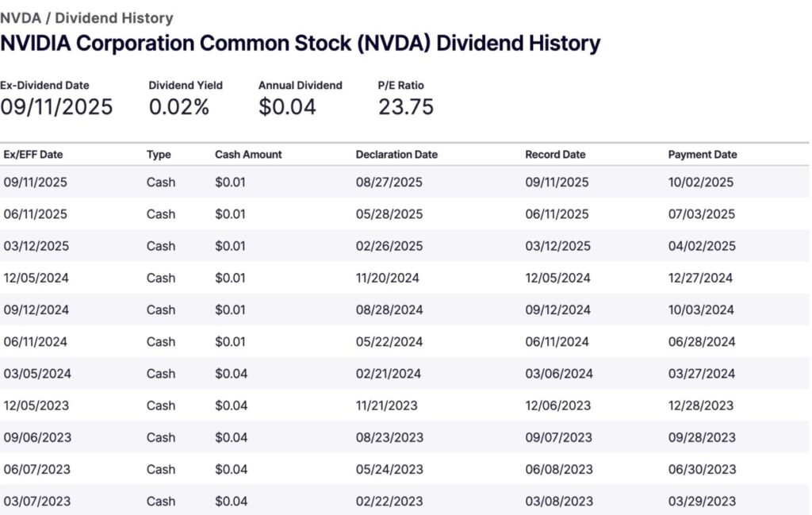Click the payment date 03/29/2023 cell

pyautogui.click(x=701, y=501)
